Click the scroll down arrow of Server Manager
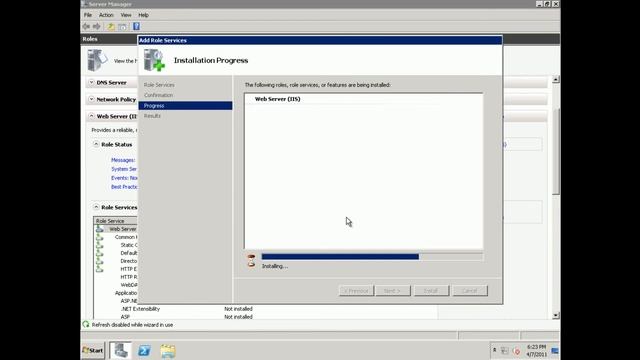The width and height of the screenshot is (640, 360). [556, 316]
